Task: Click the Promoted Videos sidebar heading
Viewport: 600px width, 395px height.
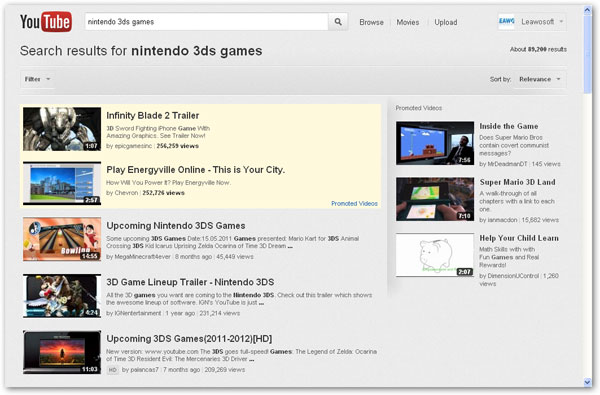Action: coord(419,108)
